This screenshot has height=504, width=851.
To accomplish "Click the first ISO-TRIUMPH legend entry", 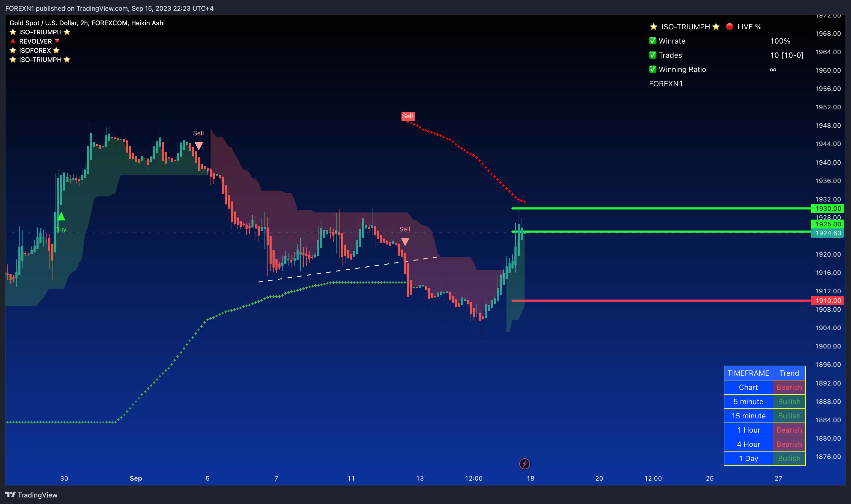I will point(40,32).
